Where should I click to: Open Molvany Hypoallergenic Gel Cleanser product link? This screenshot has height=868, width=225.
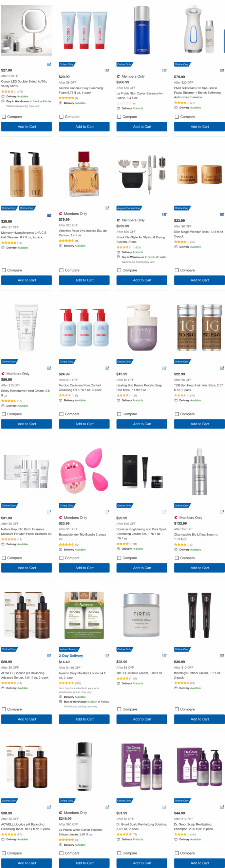tap(24, 235)
